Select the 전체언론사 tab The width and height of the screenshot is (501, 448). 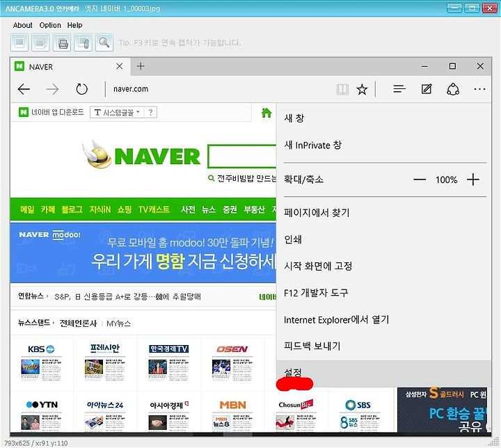coord(78,323)
